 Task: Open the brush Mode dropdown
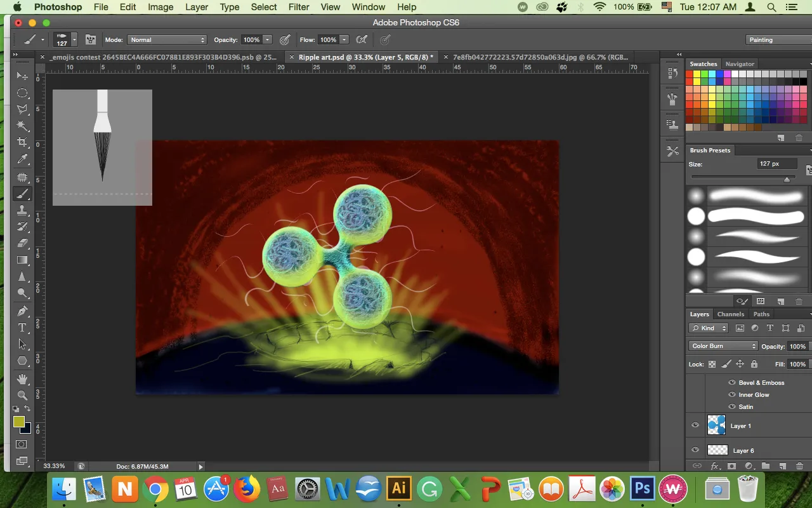[x=167, y=39]
